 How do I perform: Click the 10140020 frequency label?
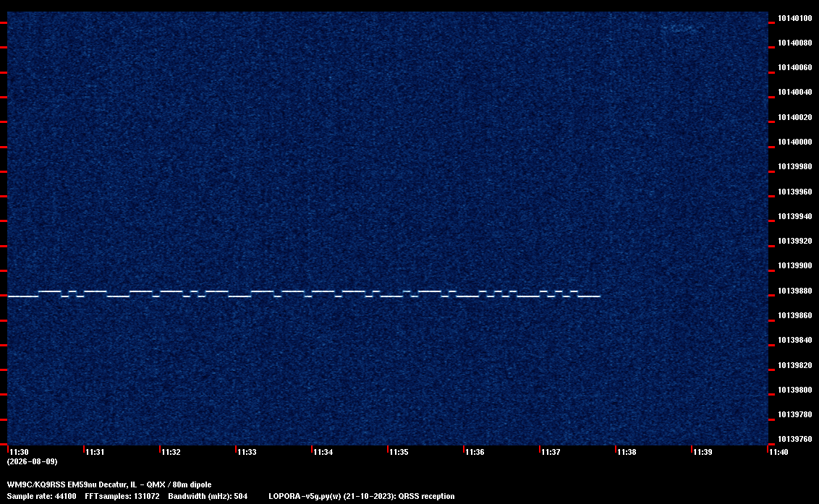[794, 117]
